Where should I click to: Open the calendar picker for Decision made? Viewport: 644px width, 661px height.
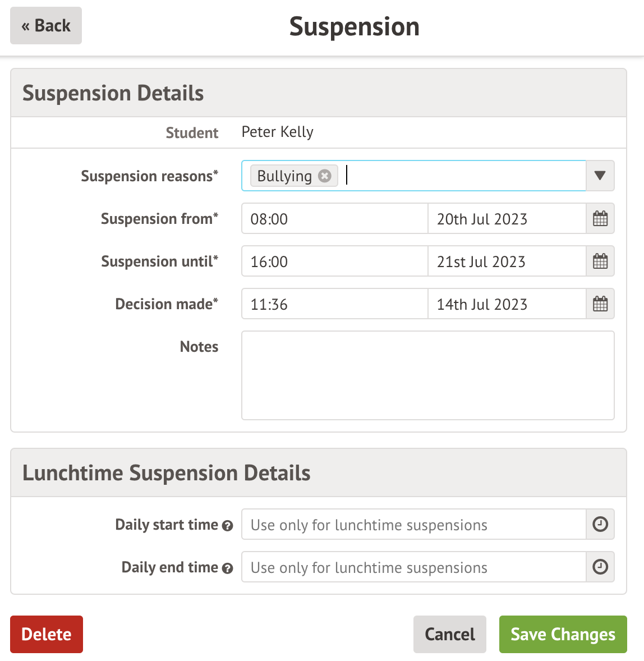[x=600, y=304]
